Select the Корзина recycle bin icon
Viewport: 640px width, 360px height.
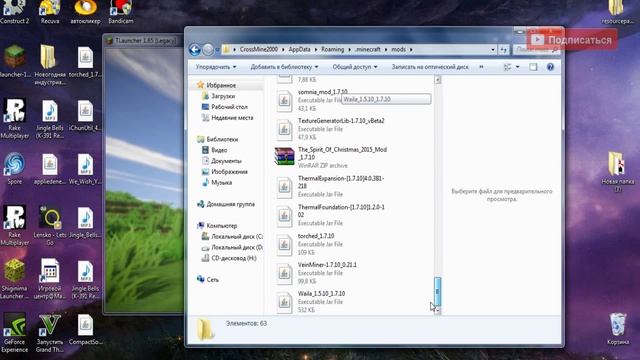click(618, 329)
